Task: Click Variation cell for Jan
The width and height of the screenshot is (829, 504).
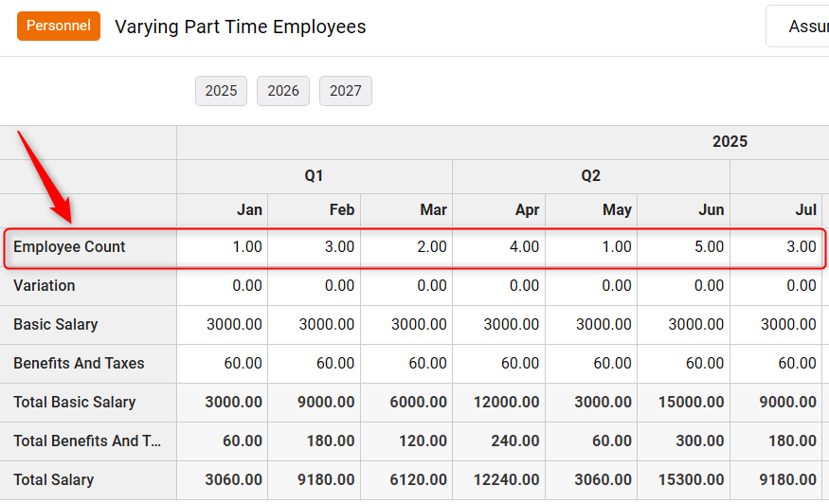Action: (x=223, y=285)
